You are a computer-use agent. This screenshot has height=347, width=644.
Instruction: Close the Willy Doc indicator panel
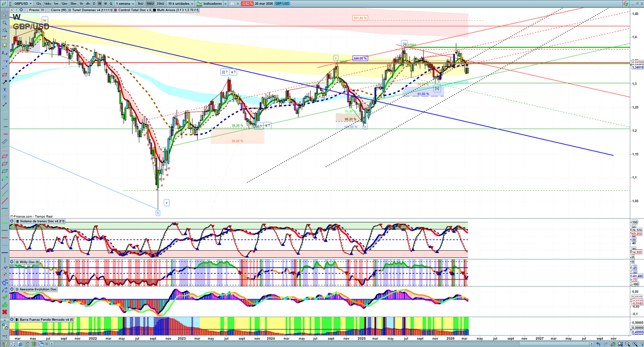[x=12, y=262]
